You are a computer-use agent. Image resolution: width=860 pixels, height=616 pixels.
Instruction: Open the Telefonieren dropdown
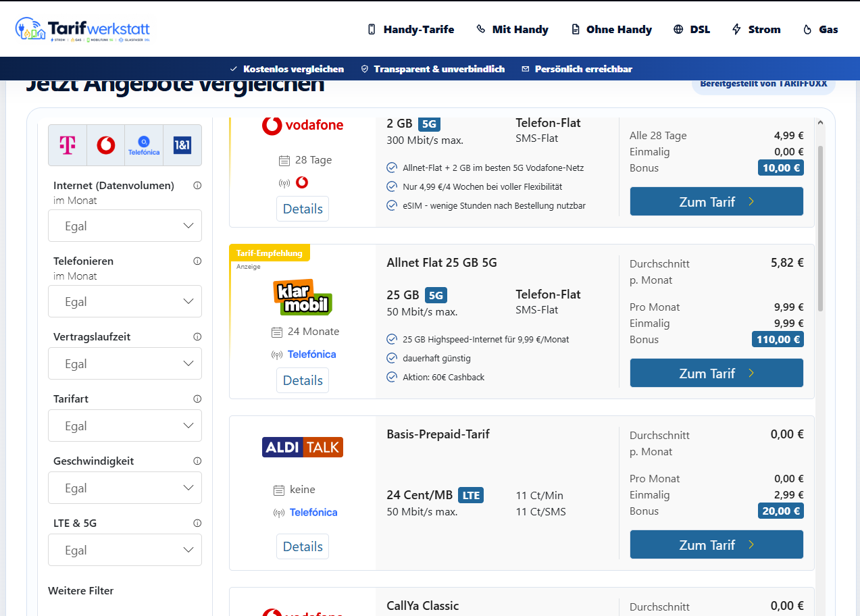(125, 301)
